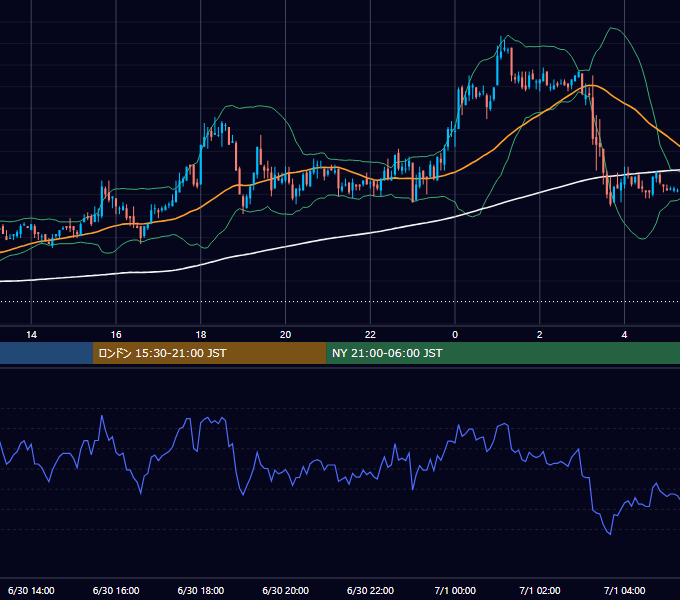The width and height of the screenshot is (680, 600).
Task: Click the NY 21:00-06:00 JST session bar
Action: pyautogui.click(x=503, y=353)
